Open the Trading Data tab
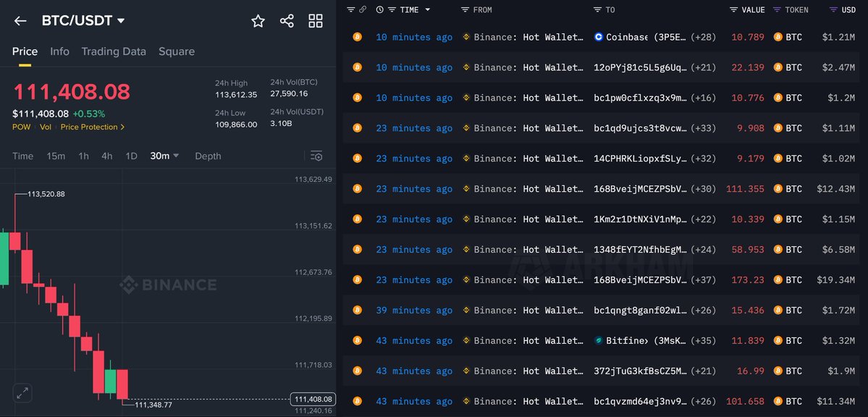 tap(114, 51)
